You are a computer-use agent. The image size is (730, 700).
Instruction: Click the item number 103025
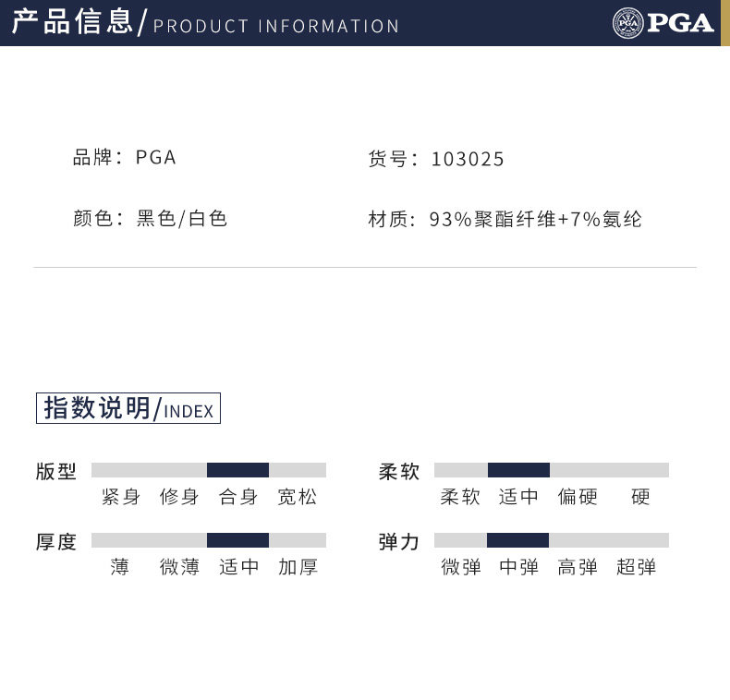click(468, 159)
